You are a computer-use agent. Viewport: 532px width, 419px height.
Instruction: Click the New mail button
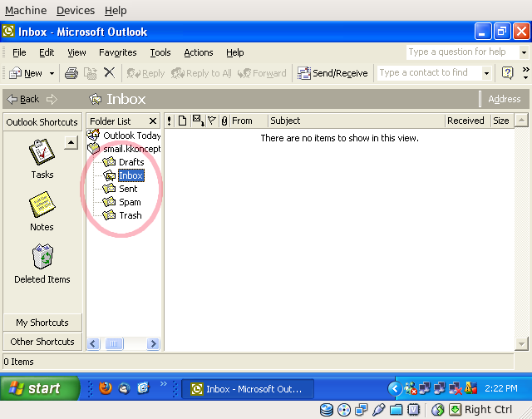[x=26, y=73]
